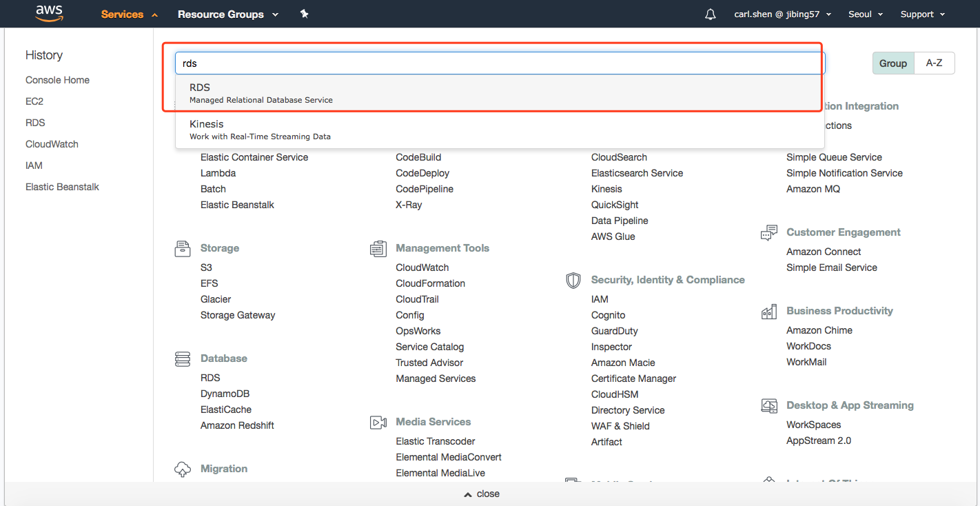Close the services panel

pos(482,494)
